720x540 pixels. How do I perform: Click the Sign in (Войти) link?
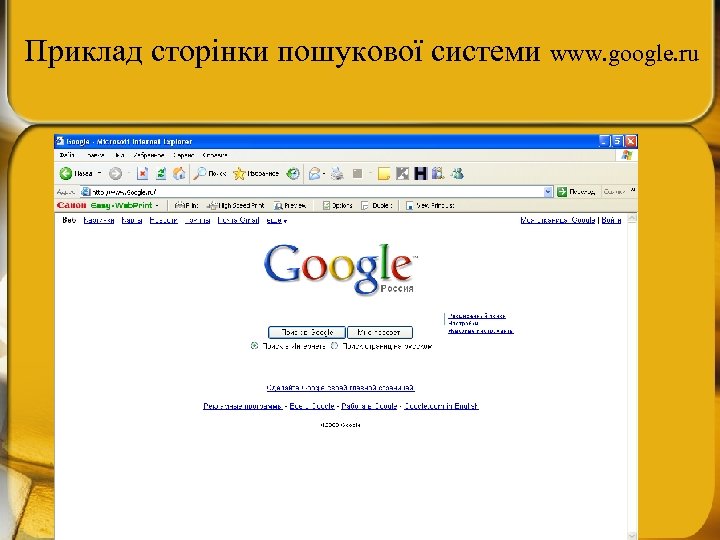tap(611, 220)
